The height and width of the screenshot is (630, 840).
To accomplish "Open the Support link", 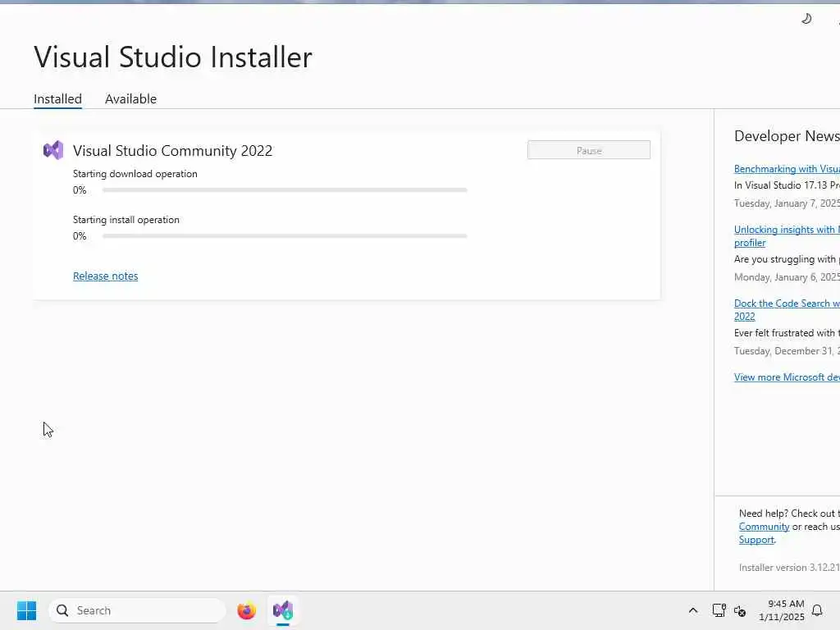I will click(756, 540).
